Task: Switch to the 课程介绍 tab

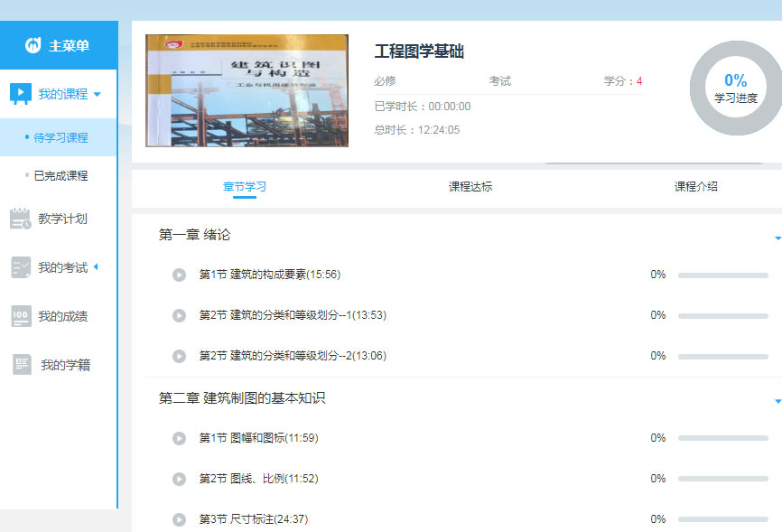Action: point(696,187)
